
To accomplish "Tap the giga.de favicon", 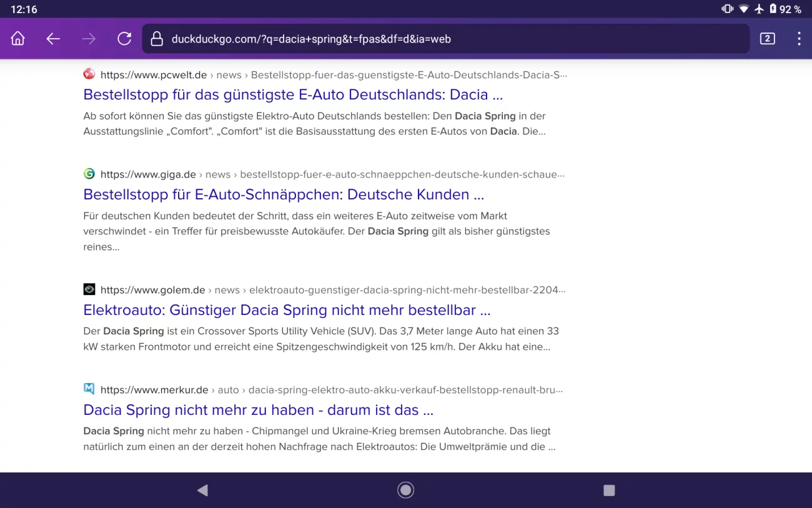I will coord(89,174).
